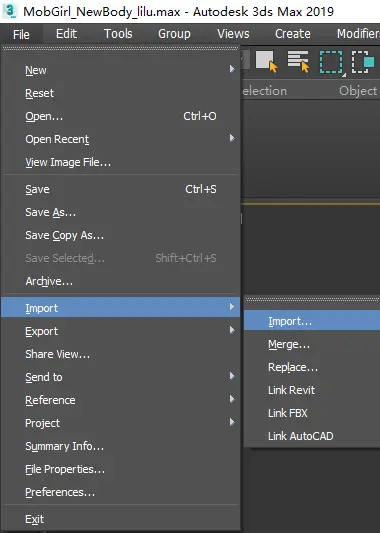This screenshot has height=533, width=380.
Task: Click Save in the File menu
Action: pos(121,189)
